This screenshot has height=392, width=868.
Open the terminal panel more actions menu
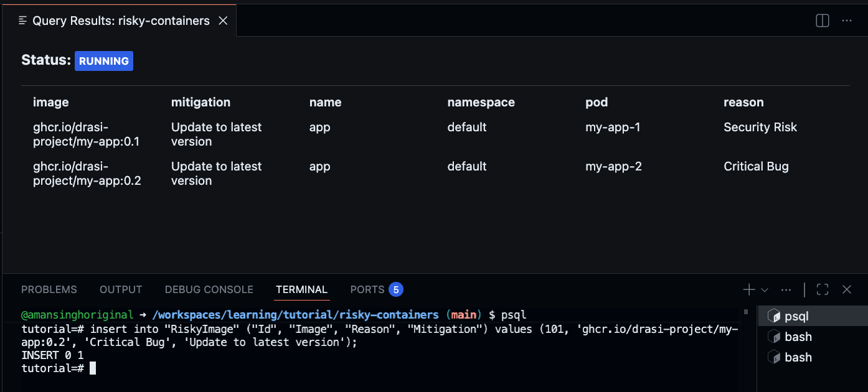coord(786,289)
